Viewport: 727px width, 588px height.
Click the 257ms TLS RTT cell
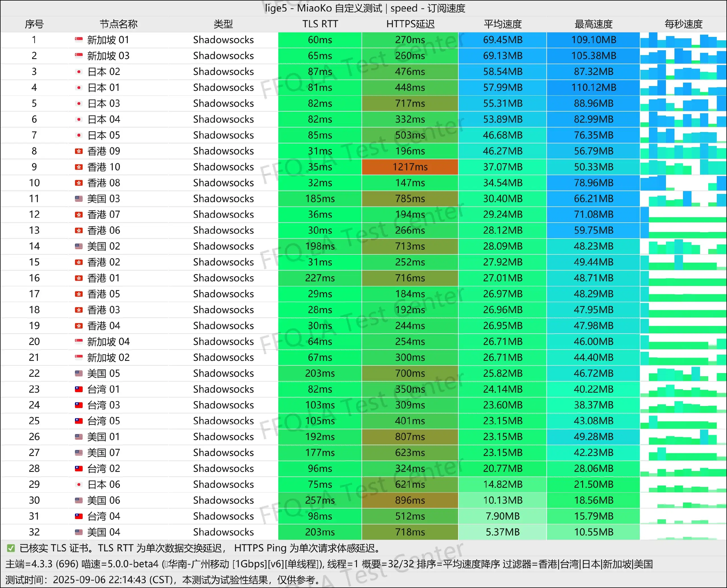coord(320,500)
